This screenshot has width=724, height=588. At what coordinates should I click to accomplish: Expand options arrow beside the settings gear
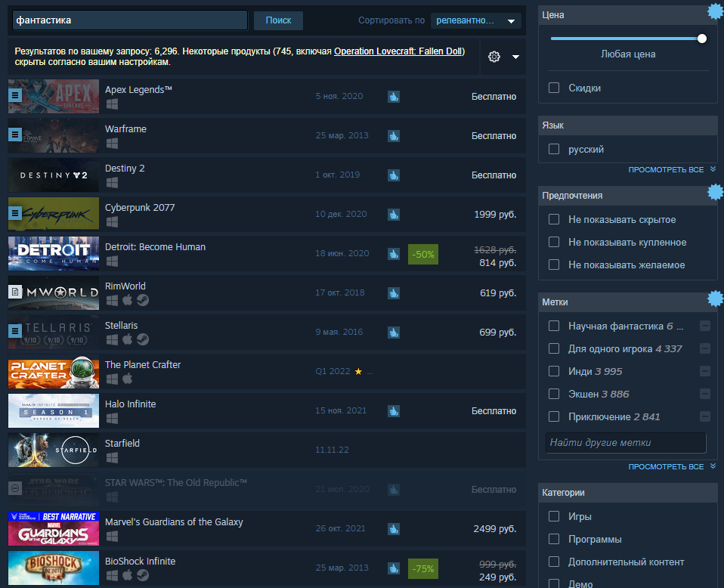515,57
